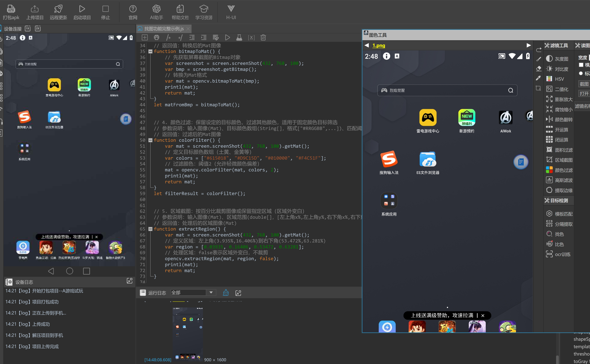Select the 标 radio button
The width and height of the screenshot is (590, 364).
tap(581, 73)
